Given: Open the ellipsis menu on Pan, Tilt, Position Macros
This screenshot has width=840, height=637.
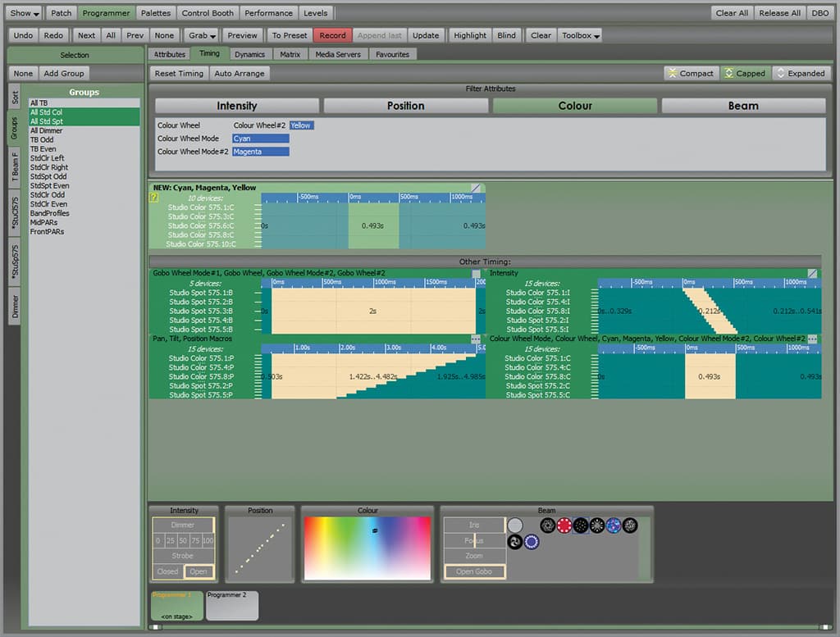Looking at the screenshot, I should (476, 339).
